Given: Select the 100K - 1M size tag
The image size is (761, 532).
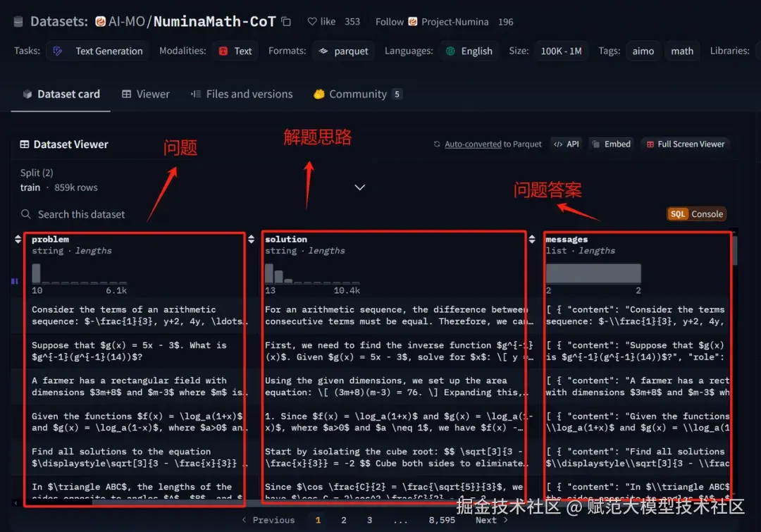Looking at the screenshot, I should pos(561,51).
